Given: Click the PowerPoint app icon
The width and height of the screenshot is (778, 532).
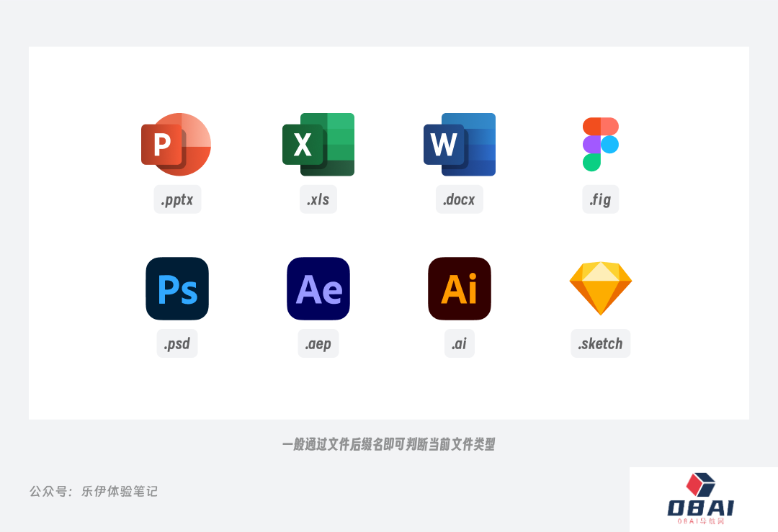Looking at the screenshot, I should click(176, 144).
